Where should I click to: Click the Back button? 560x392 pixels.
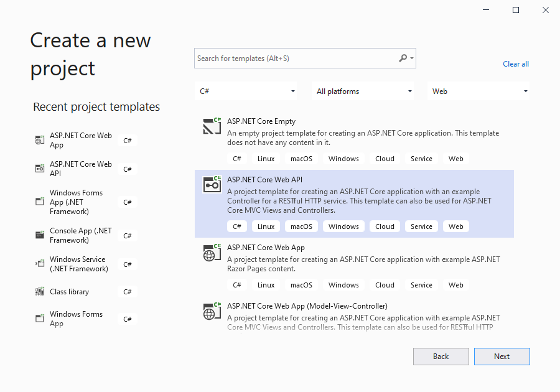click(441, 357)
